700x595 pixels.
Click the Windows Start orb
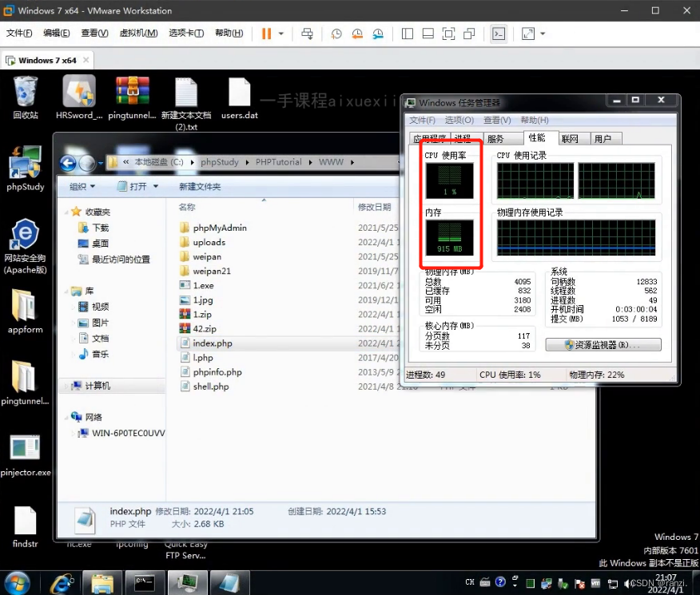18,583
